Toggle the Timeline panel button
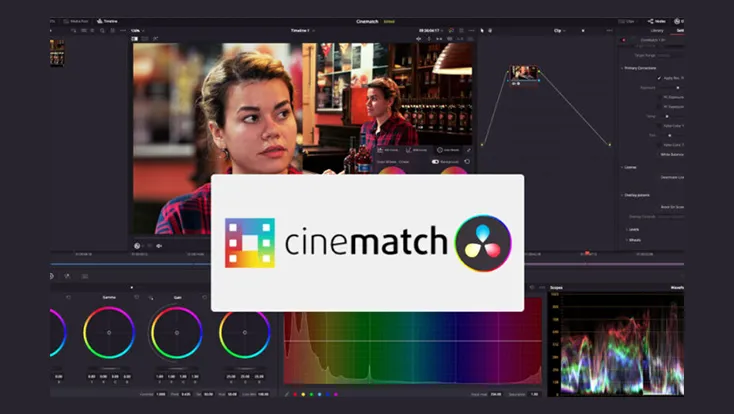Viewport: 734px width, 414px height. [x=107, y=21]
